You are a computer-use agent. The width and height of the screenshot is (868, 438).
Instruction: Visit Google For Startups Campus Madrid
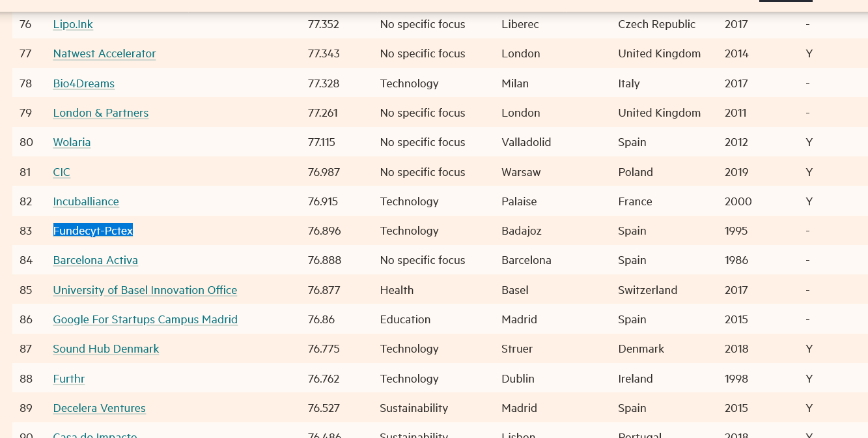(x=145, y=319)
